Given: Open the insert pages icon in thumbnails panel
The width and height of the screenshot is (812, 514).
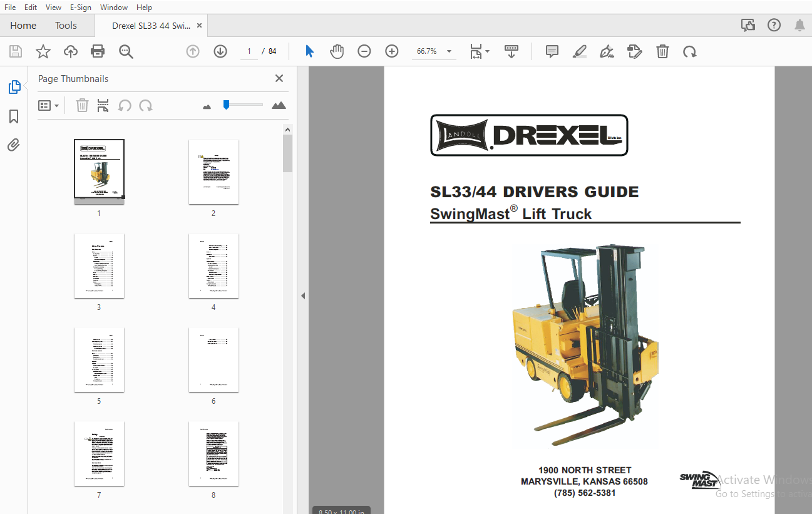Looking at the screenshot, I should (x=103, y=105).
